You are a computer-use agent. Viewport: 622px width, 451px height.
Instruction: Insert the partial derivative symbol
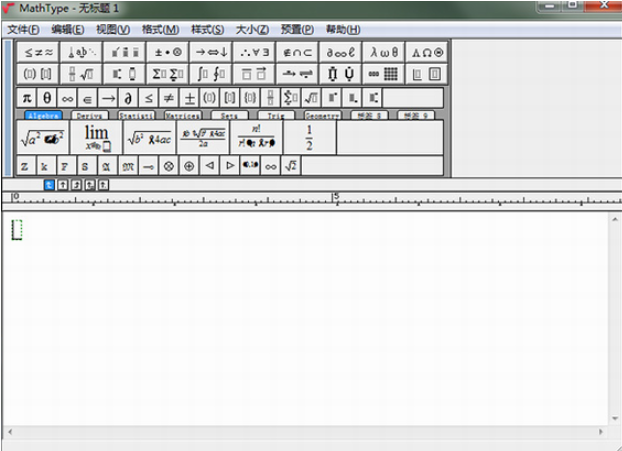point(128,98)
